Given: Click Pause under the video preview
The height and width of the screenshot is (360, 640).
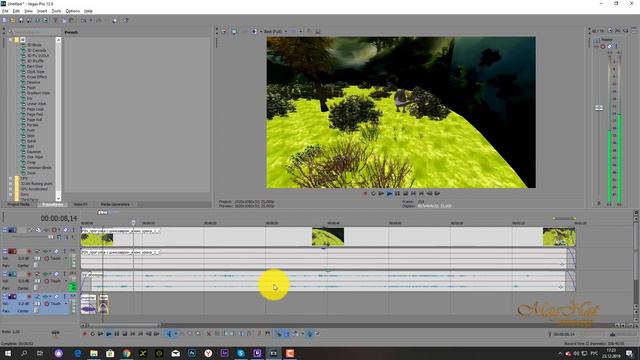Looking at the screenshot, I should pos(398,193).
